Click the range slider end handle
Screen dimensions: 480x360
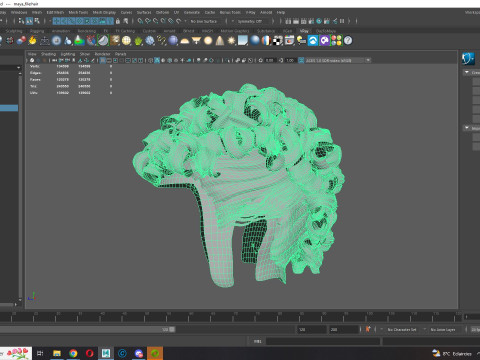[x=172, y=329]
